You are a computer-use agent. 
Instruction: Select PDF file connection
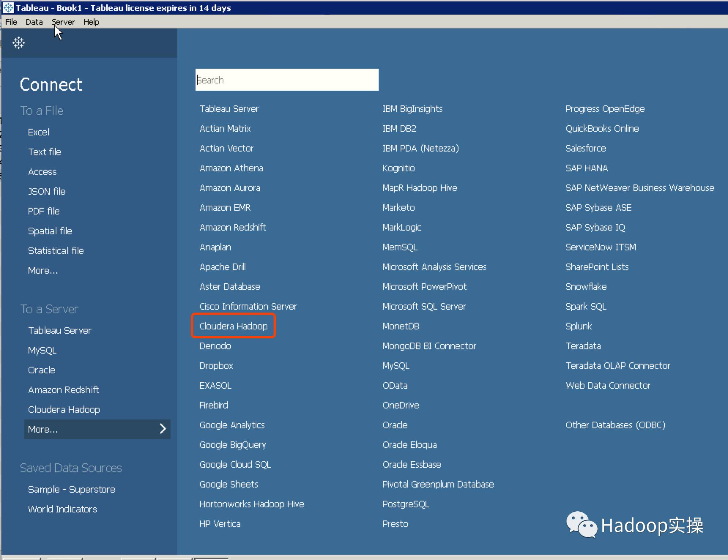coord(44,211)
